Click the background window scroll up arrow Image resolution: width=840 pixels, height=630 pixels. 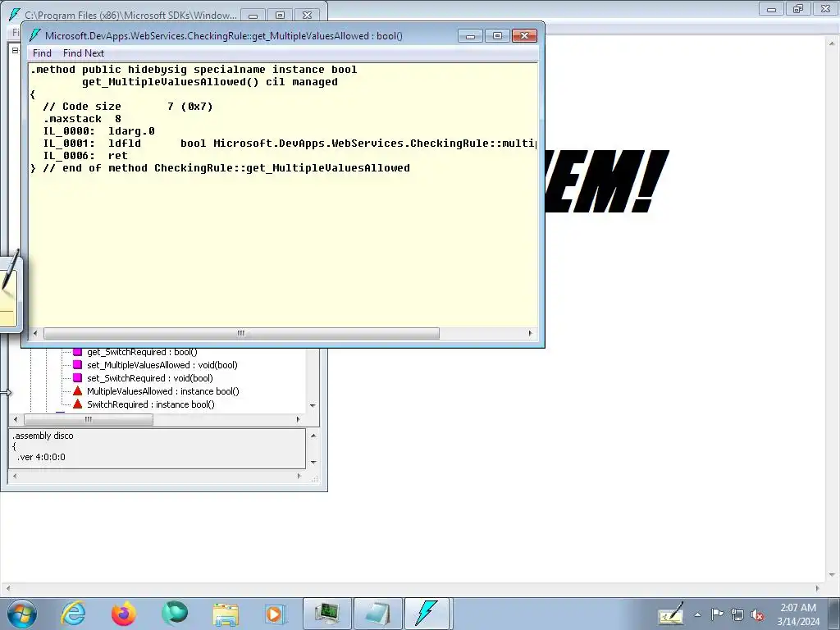(x=832, y=43)
